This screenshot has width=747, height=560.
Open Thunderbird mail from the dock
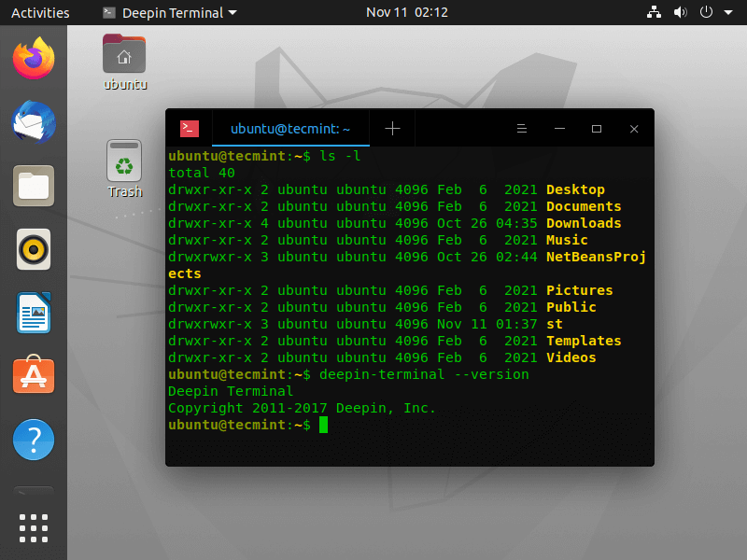(34, 123)
